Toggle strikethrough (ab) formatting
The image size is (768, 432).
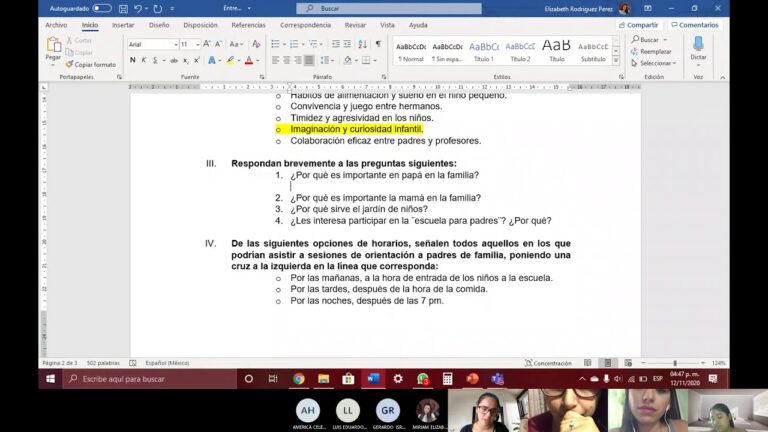click(x=174, y=61)
